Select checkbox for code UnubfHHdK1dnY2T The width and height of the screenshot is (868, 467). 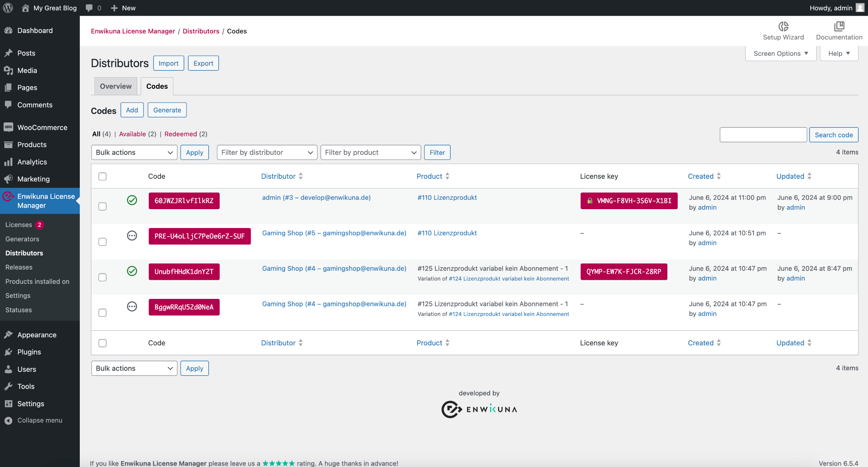(x=102, y=277)
